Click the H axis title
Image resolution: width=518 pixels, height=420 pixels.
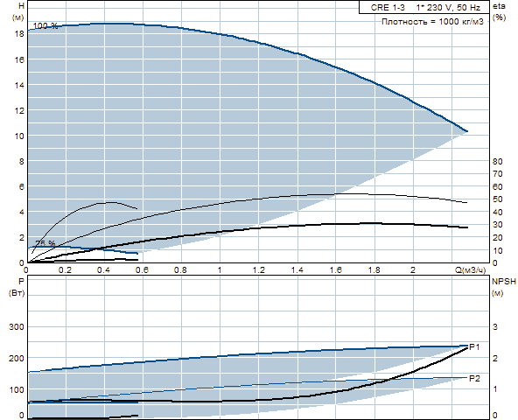[x=22, y=6]
